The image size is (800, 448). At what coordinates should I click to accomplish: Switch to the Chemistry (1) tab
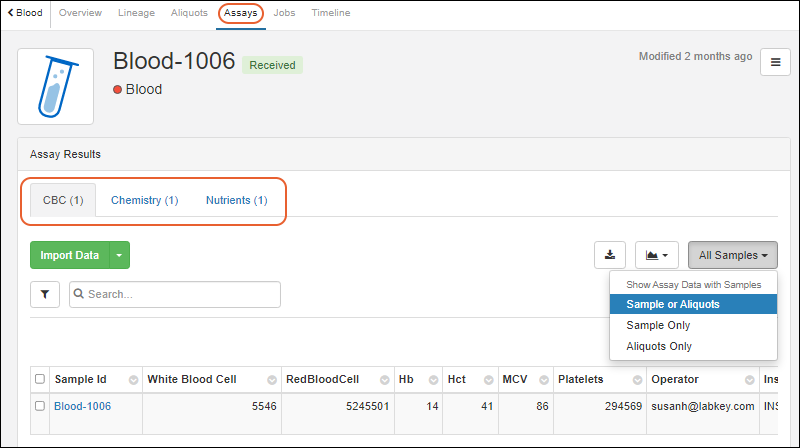(x=144, y=200)
